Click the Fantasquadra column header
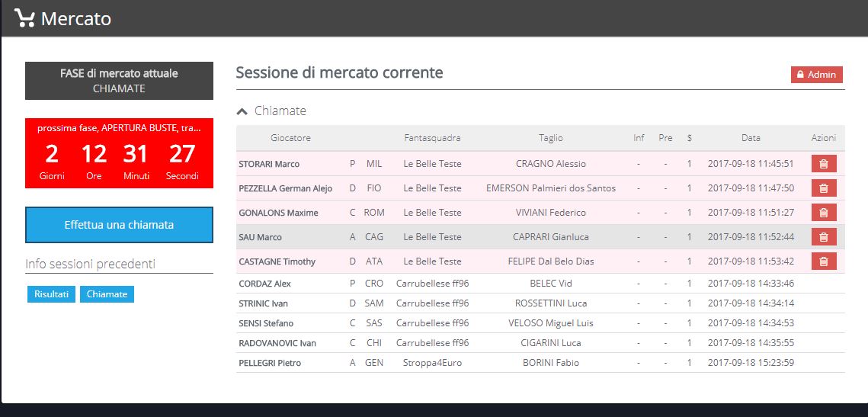This screenshot has width=868, height=417. 432,138
